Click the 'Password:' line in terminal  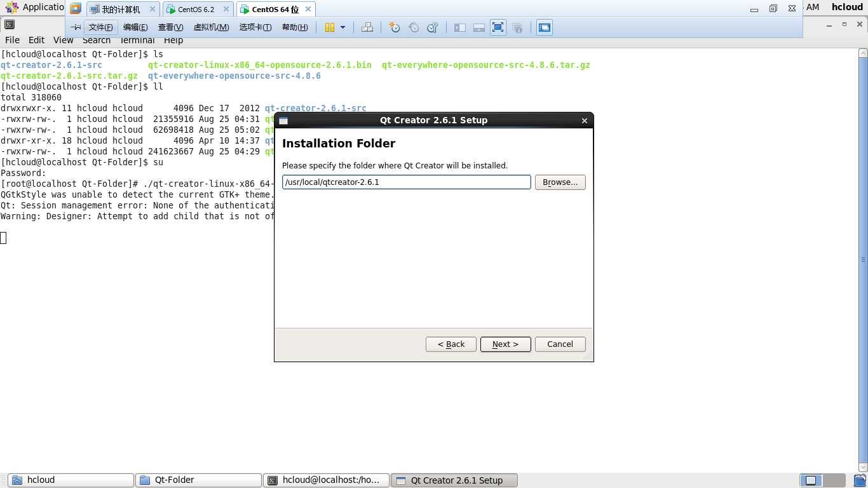[x=24, y=173]
